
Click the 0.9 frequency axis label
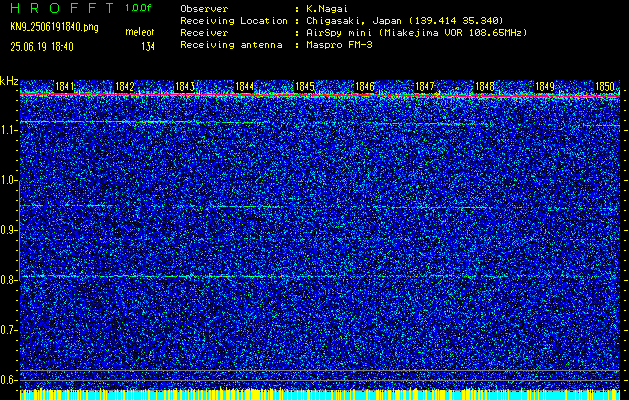tap(9, 230)
